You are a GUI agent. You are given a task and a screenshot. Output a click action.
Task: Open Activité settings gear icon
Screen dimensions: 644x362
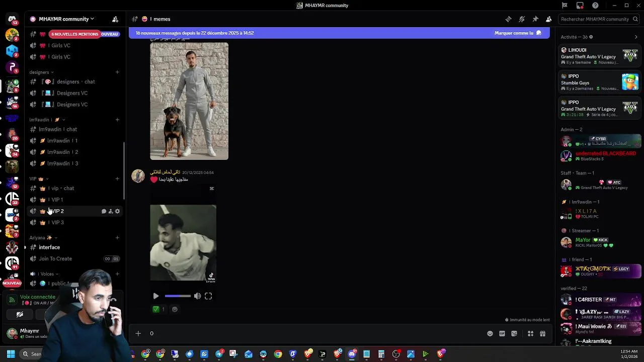[x=591, y=37]
